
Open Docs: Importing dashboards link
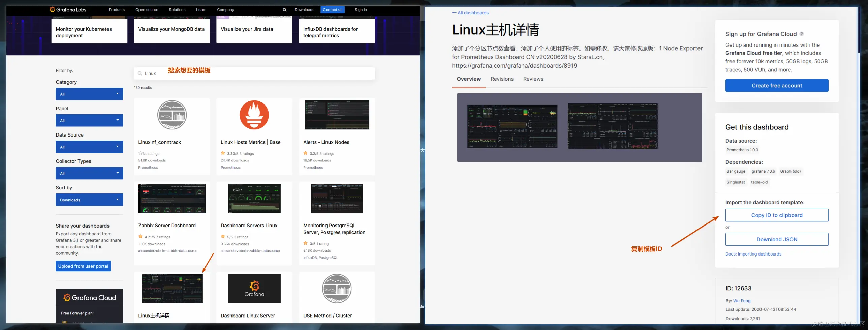(753, 254)
